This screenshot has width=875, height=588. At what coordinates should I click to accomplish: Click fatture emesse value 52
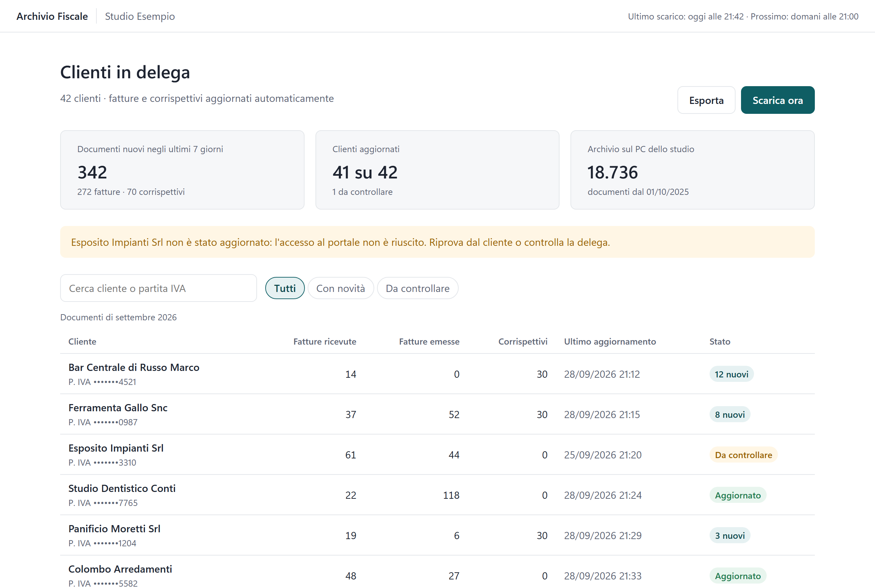(x=454, y=414)
